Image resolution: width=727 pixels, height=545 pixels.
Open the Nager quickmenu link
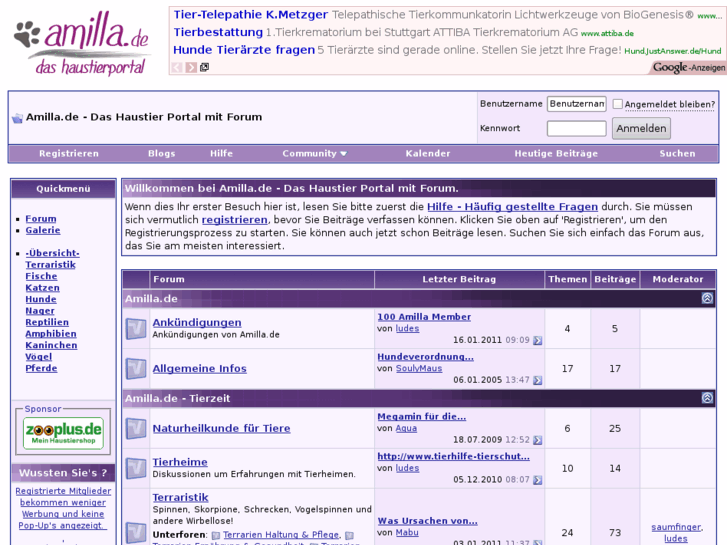coord(40,311)
